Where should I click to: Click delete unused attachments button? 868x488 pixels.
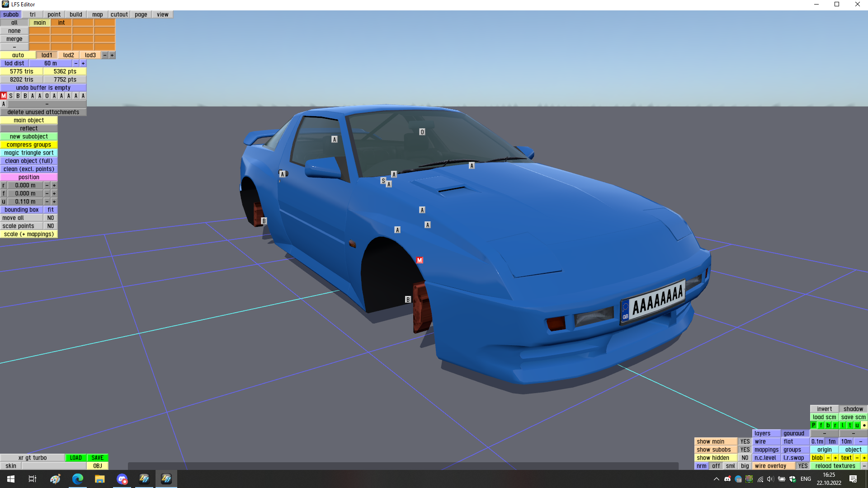pyautogui.click(x=43, y=112)
